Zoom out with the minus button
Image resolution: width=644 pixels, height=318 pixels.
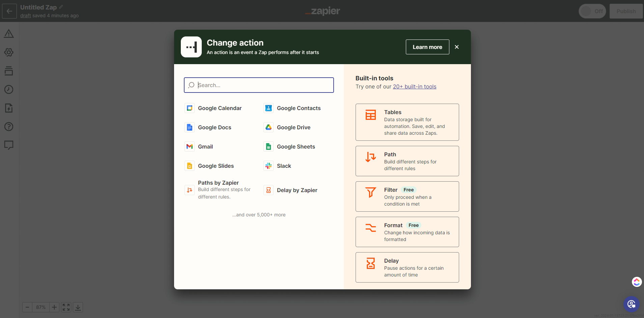27,307
